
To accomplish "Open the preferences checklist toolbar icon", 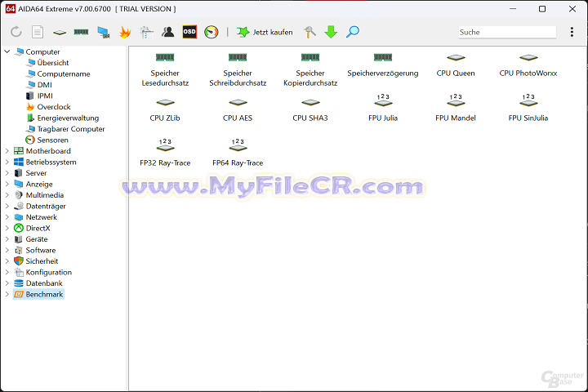I will 147,33.
